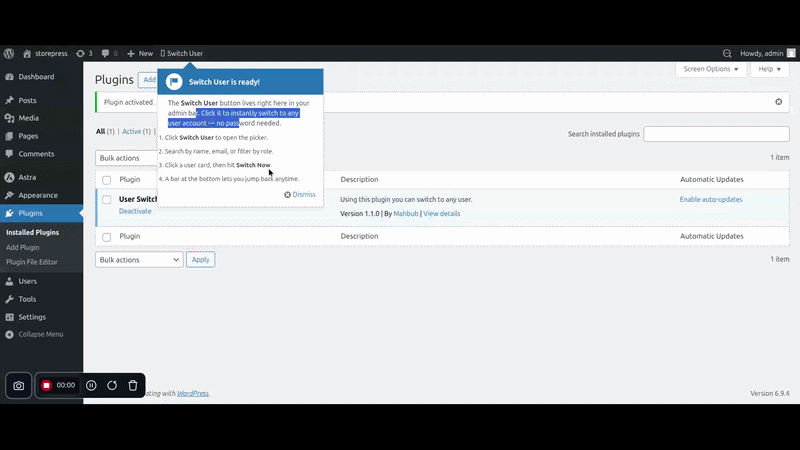Open the WordPress footer link
The height and width of the screenshot is (450, 800).
point(193,393)
